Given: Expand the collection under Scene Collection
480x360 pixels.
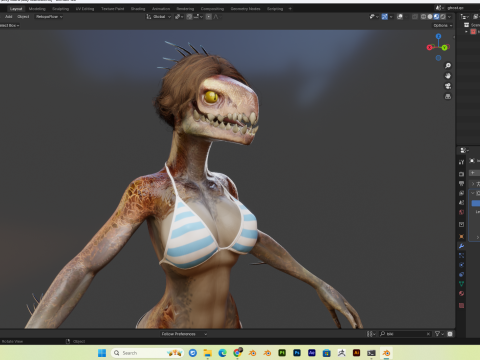Looking at the screenshot, I should (466, 32).
